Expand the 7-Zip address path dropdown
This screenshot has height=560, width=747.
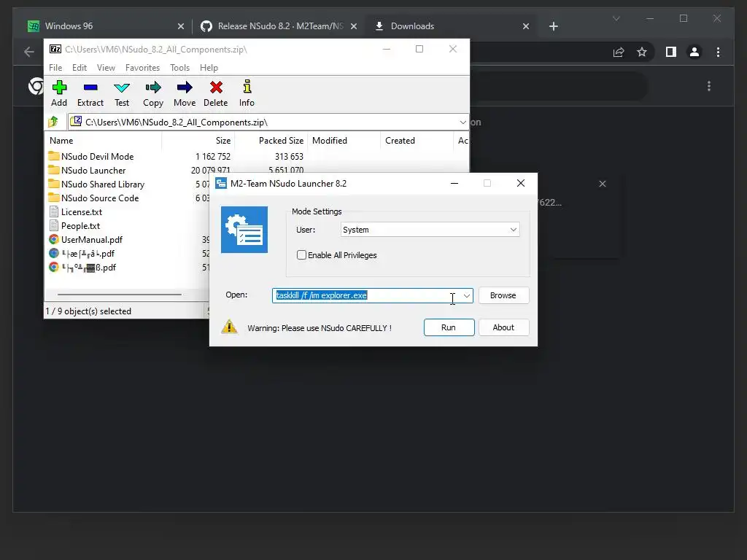[x=462, y=122]
